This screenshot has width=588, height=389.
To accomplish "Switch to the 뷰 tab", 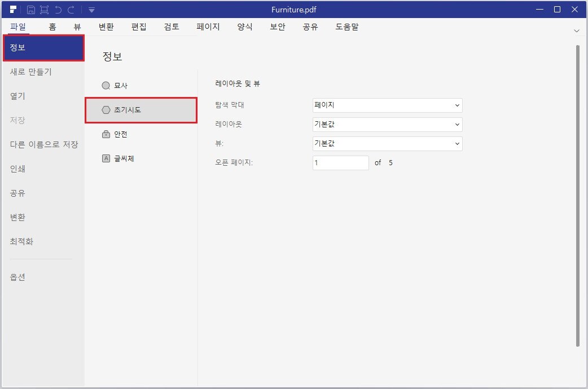I will click(x=77, y=26).
